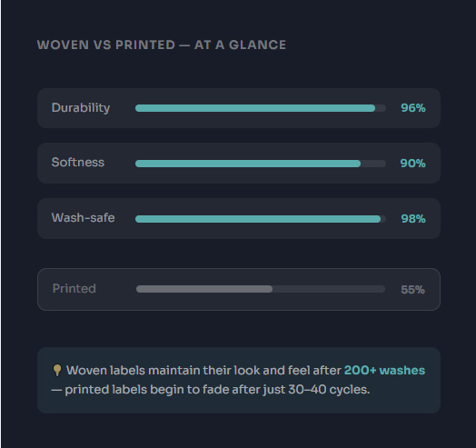The image size is (476, 448).
Task: Select the Softness label
Action: [78, 162]
